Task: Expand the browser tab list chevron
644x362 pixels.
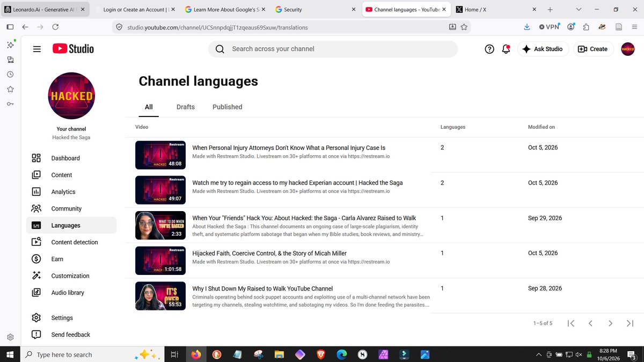Action: 579,10
